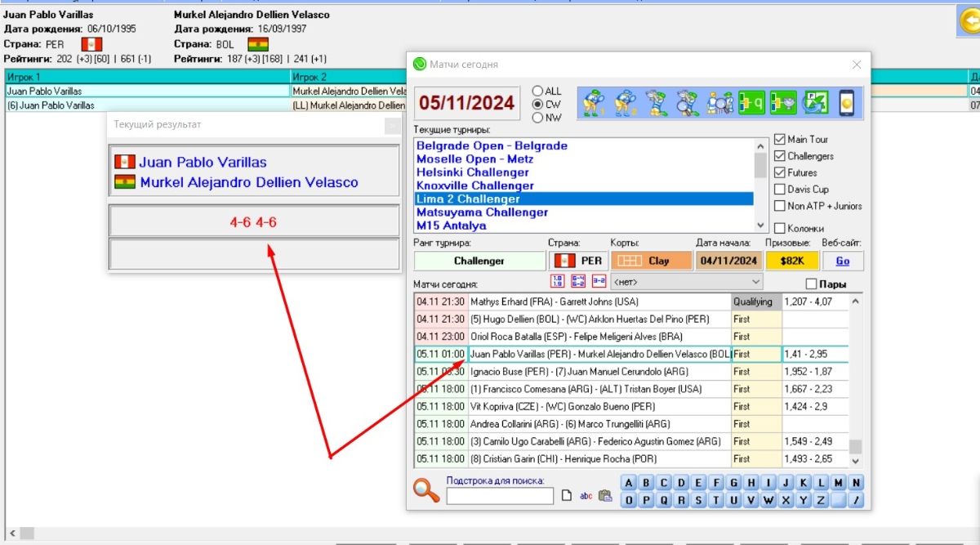Uncheck the Futures checkbox
The image size is (980, 545).
pos(779,172)
